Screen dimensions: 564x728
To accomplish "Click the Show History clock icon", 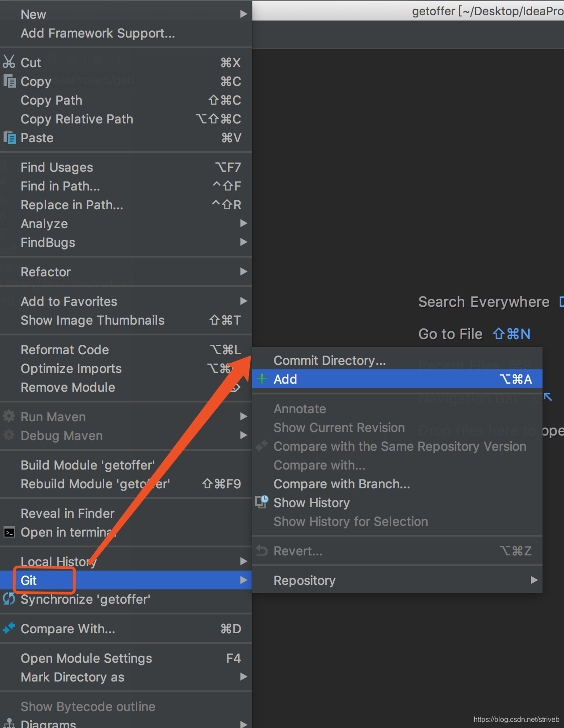I will pyautogui.click(x=262, y=502).
